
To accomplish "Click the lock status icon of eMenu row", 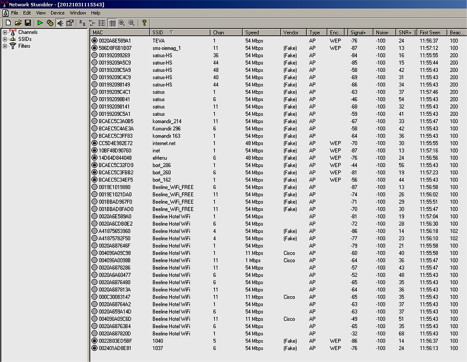I will [94, 158].
